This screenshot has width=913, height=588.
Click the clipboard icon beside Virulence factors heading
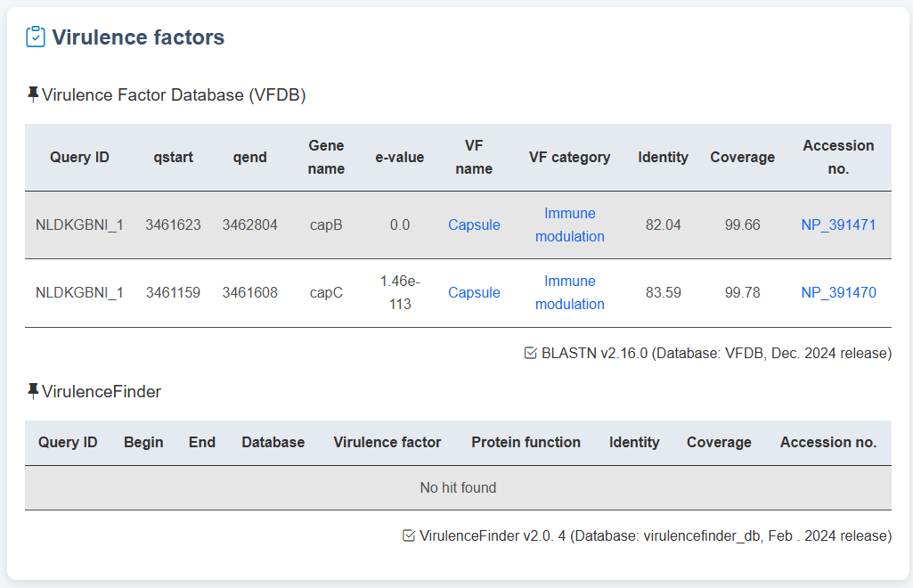pos(36,37)
